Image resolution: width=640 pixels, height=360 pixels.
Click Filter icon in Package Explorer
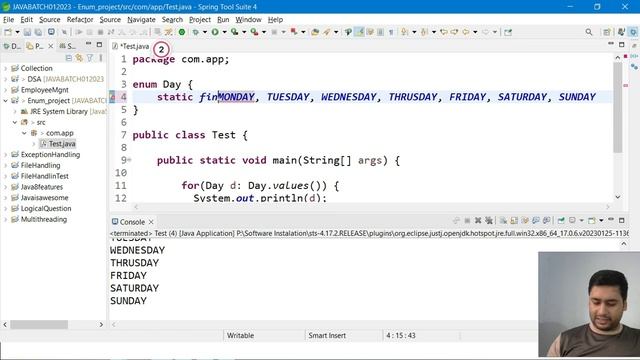coord(90,58)
